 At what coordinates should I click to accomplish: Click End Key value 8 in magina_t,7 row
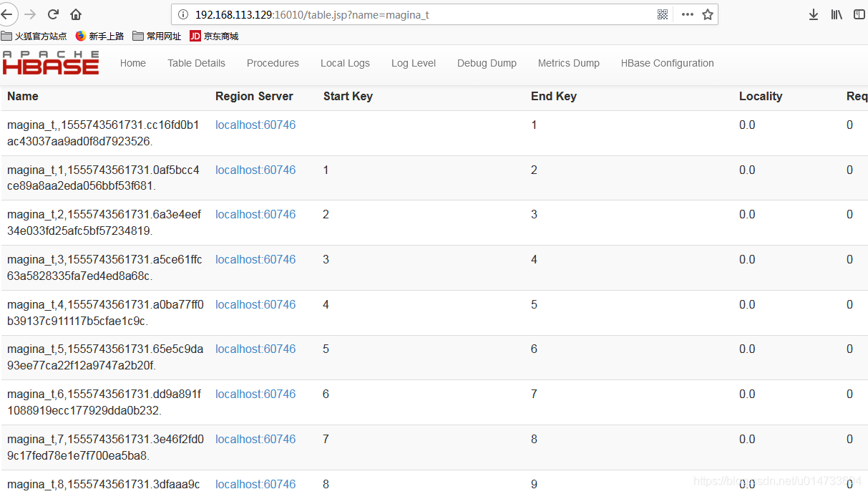click(x=534, y=439)
